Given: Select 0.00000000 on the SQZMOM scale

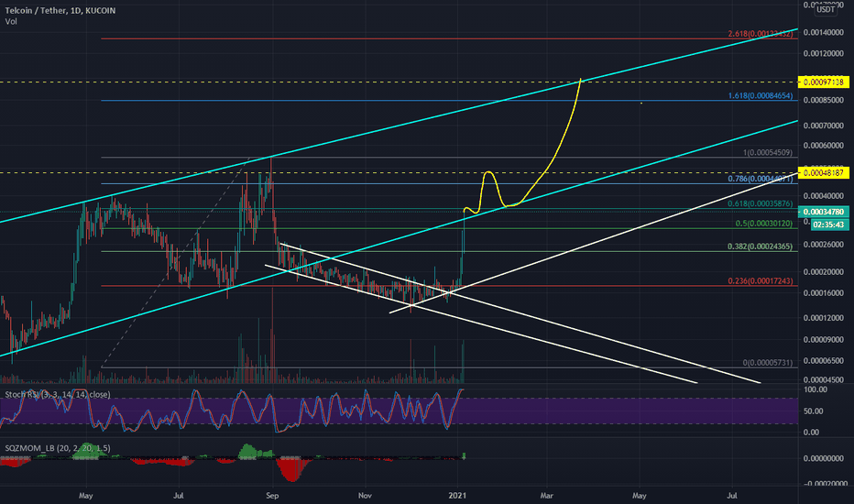Looking at the screenshot, I should click(826, 458).
